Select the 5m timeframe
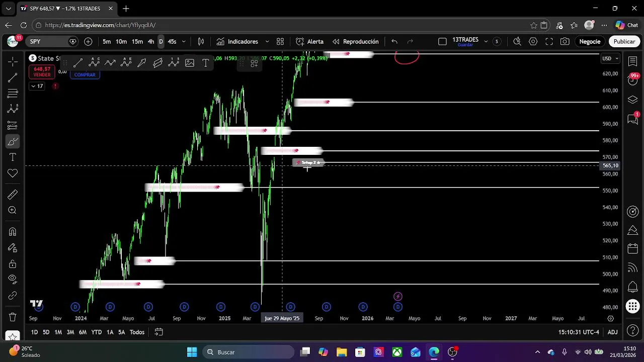The width and height of the screenshot is (644, 362). [x=107, y=42]
